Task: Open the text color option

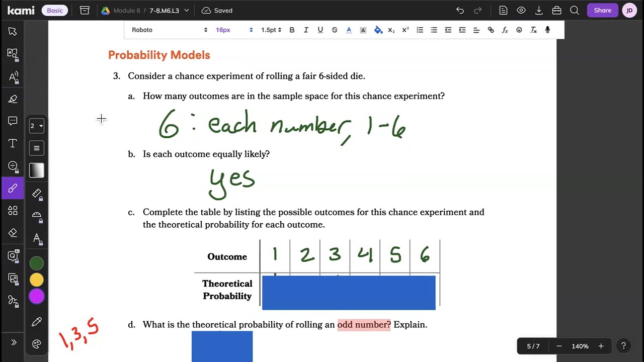Action: [x=349, y=30]
